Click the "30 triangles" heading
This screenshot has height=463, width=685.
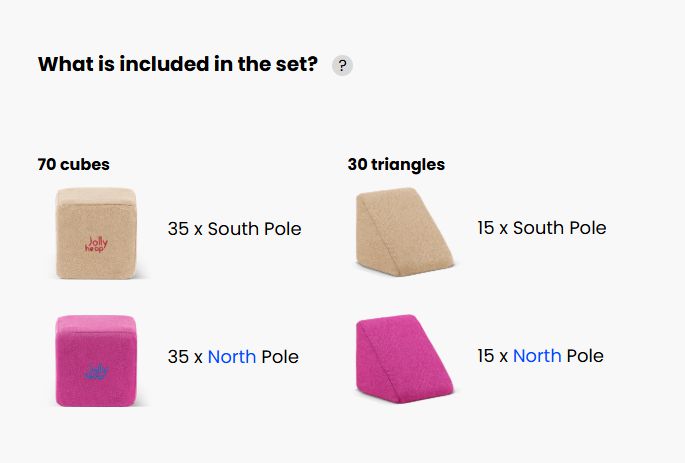pos(396,164)
